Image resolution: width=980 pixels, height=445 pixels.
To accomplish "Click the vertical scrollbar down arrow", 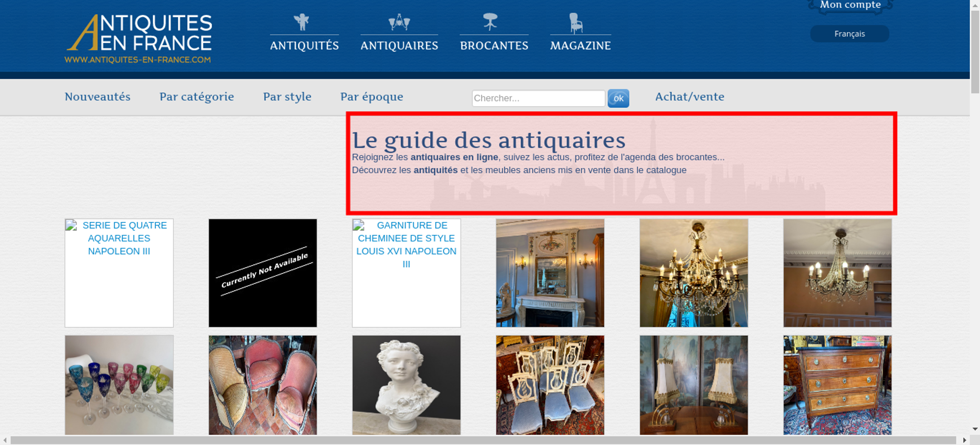I will (975, 429).
